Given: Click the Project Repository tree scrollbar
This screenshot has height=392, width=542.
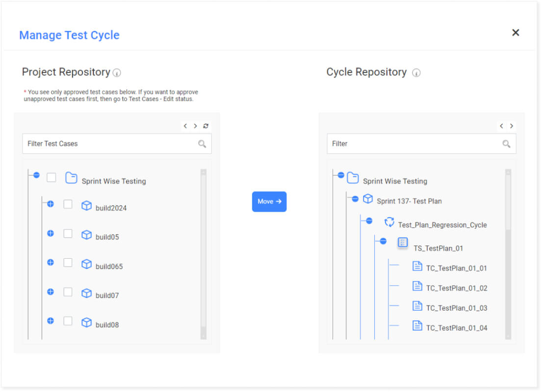Looking at the screenshot, I should (204, 254).
